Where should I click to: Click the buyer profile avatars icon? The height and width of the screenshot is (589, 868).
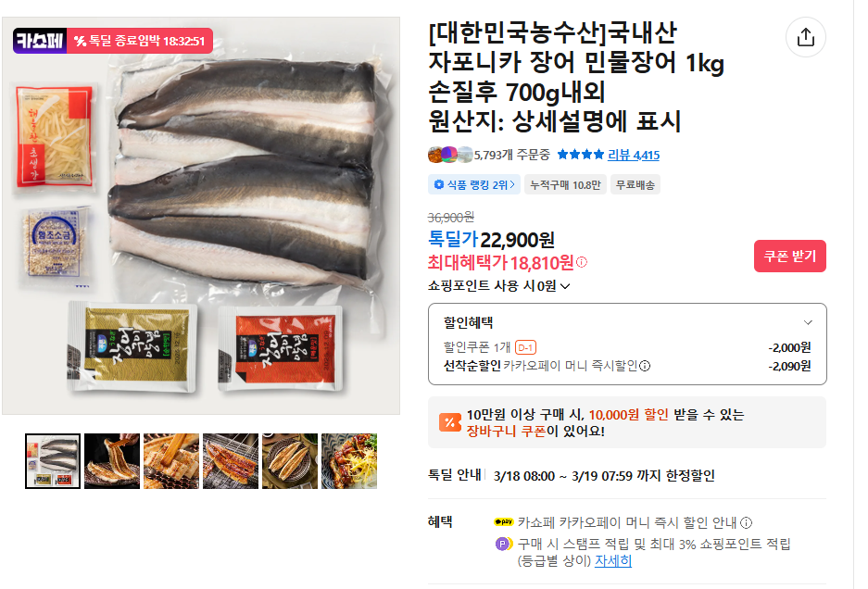(450, 155)
